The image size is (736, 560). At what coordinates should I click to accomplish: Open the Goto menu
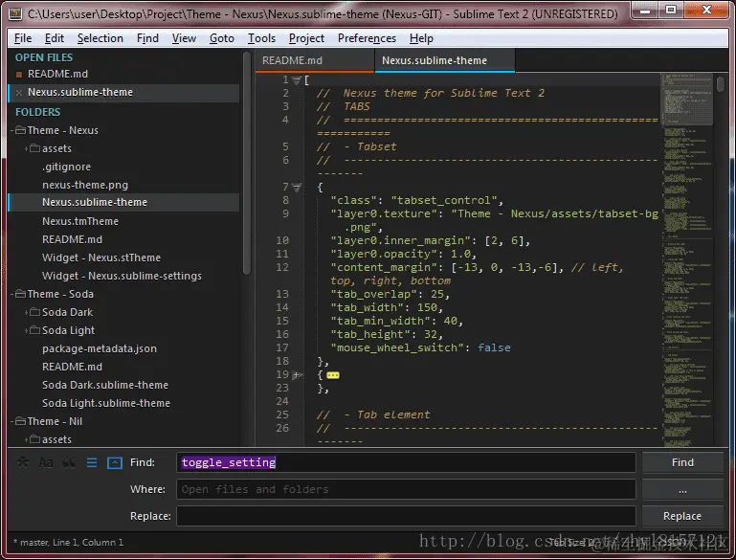(x=221, y=38)
